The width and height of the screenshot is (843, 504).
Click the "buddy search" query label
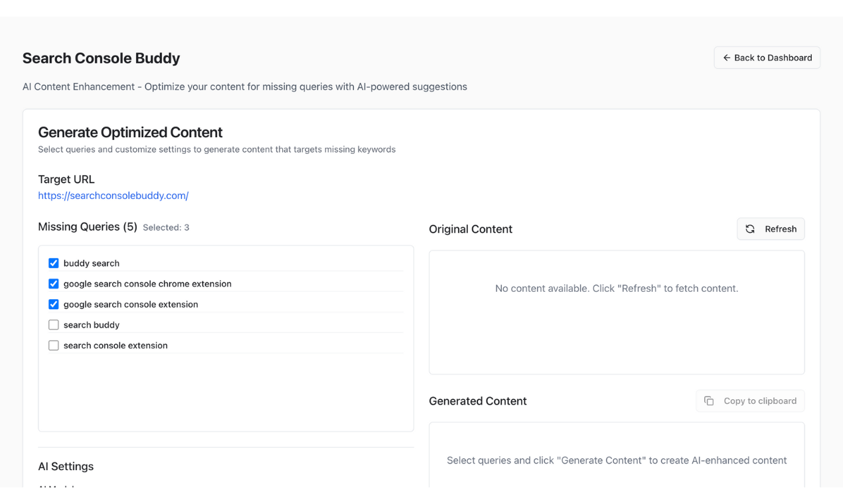coord(92,263)
